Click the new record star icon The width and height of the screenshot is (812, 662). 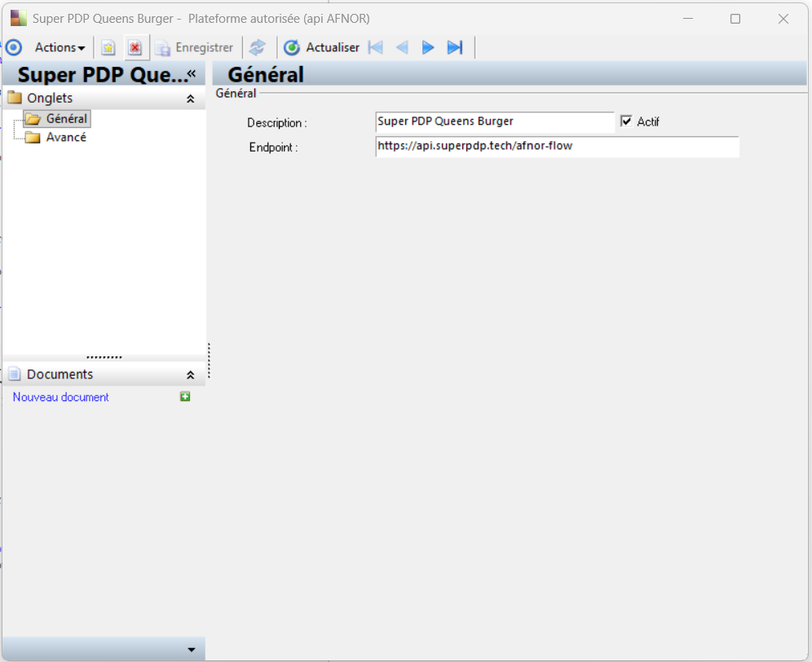click(108, 47)
